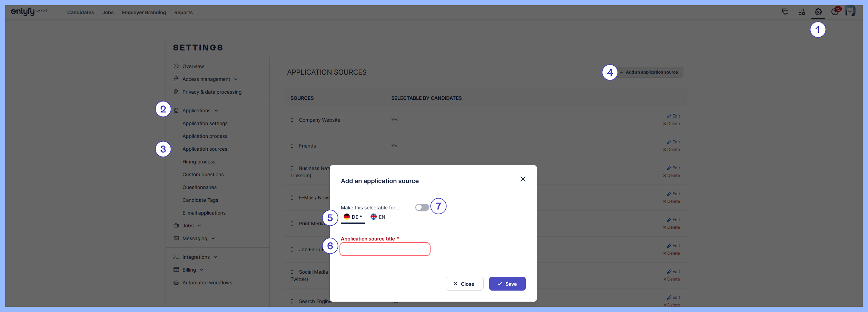
Task: Click the Close button in dialog
Action: (464, 284)
